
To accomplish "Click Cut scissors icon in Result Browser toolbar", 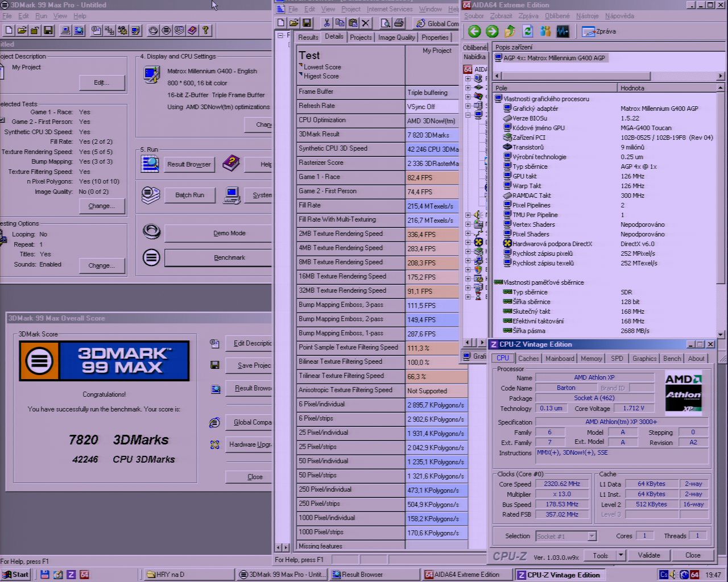I will pos(326,23).
